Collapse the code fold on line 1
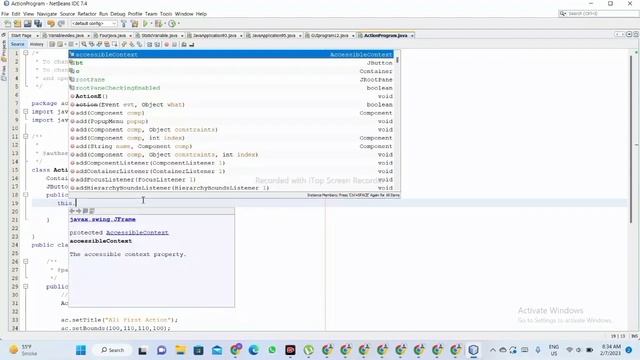Screen dimensions: 640x360 [x=25, y=53]
